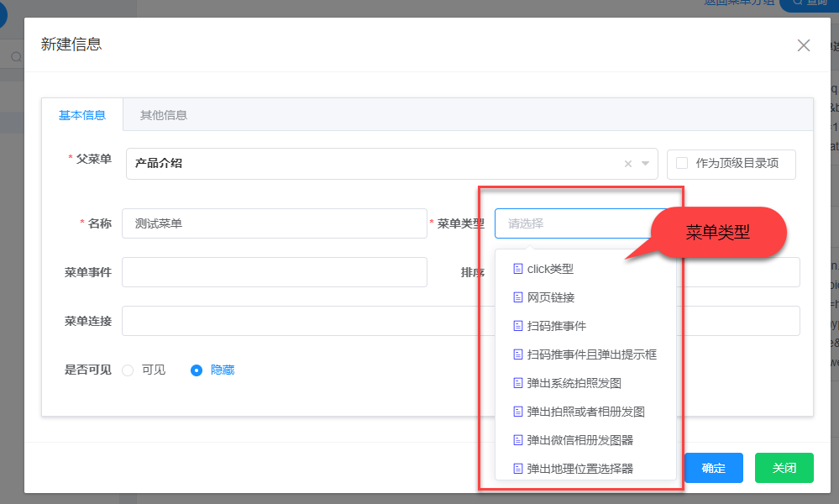Expand the 父菜单 dropdown arrow

[x=645, y=164]
